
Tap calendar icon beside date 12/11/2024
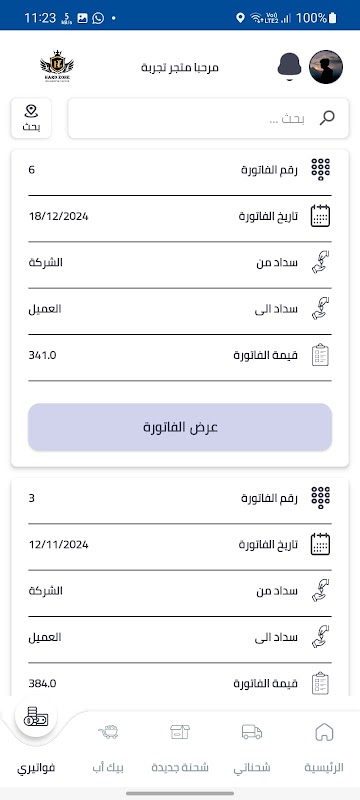321,544
